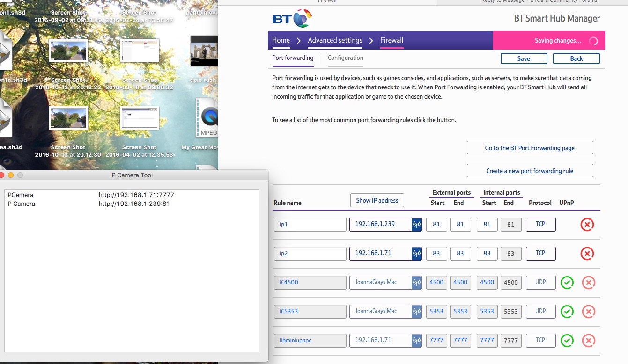628x364 pixels.
Task: Remove the libminiupnpc rule using its red cross
Action: tap(589, 340)
